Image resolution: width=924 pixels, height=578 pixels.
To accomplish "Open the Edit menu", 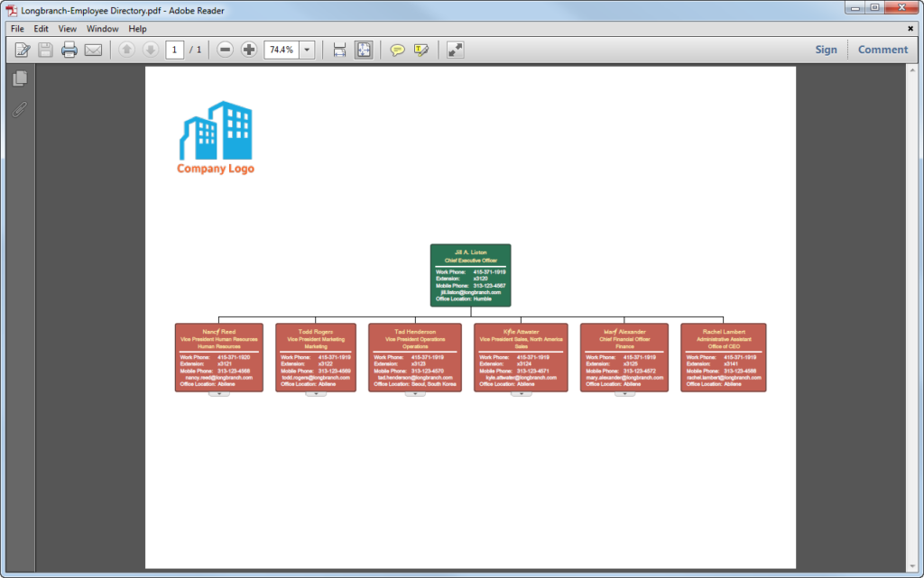I will (41, 29).
